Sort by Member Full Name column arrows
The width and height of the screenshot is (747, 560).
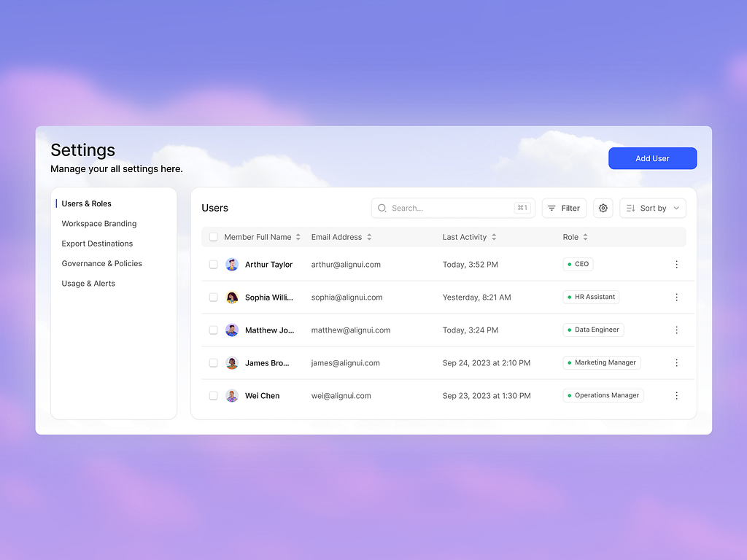point(298,237)
